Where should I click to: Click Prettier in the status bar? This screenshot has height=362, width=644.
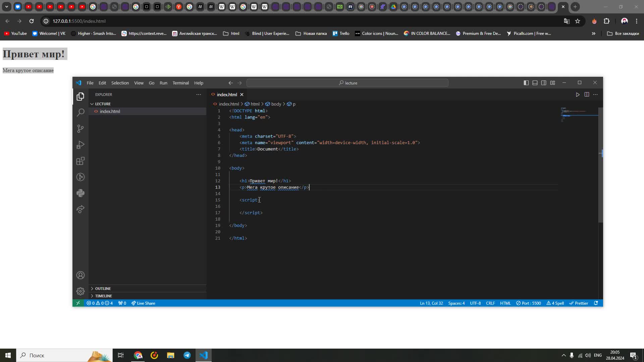point(579,303)
